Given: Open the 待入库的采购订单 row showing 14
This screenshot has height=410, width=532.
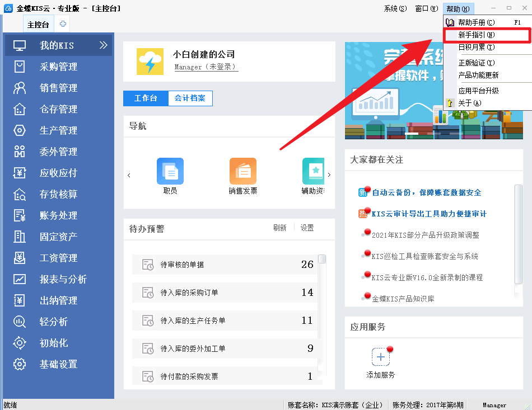Looking at the screenshot, I should coord(225,293).
